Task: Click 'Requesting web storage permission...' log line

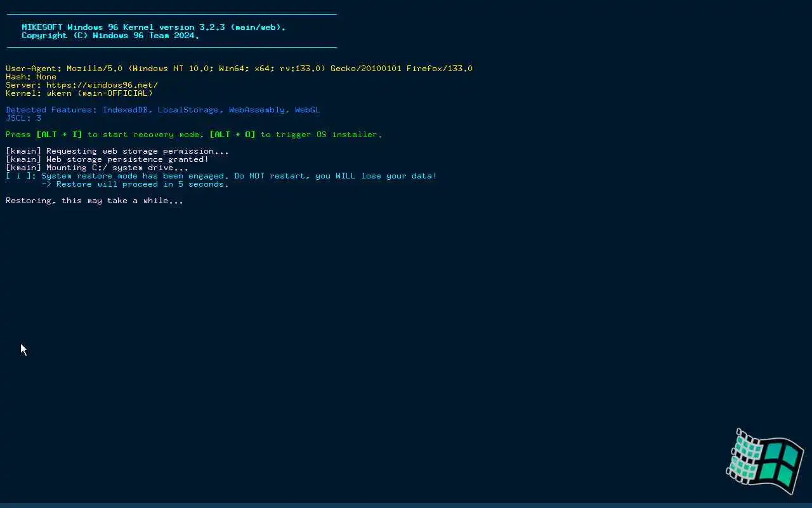Action: pyautogui.click(x=117, y=151)
